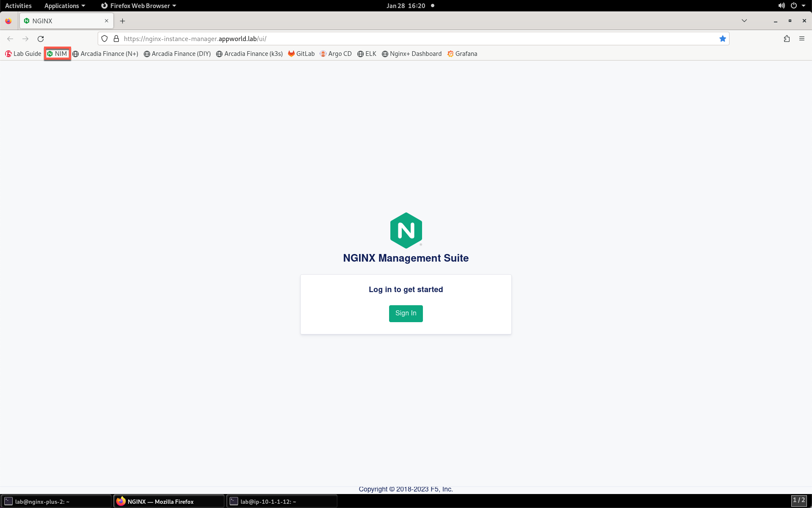Open the Firefox Web Browser app menu
Screen dimensions: 812x508
pyautogui.click(x=139, y=6)
